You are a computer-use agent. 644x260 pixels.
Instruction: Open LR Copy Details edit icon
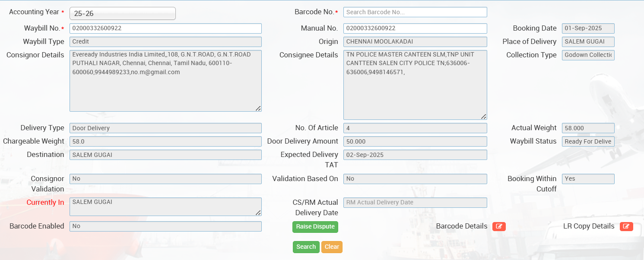pos(626,226)
